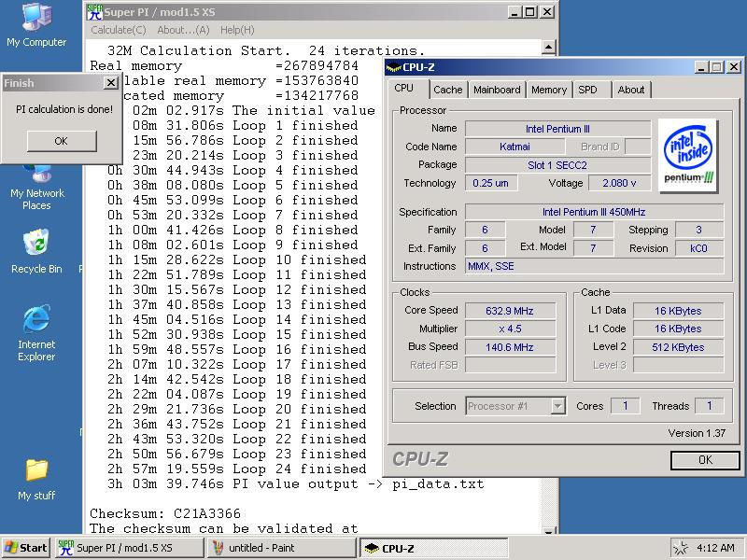This screenshot has width=747, height=560.
Task: Click the Core Speed value 632.9 MHz
Action: coord(510,311)
